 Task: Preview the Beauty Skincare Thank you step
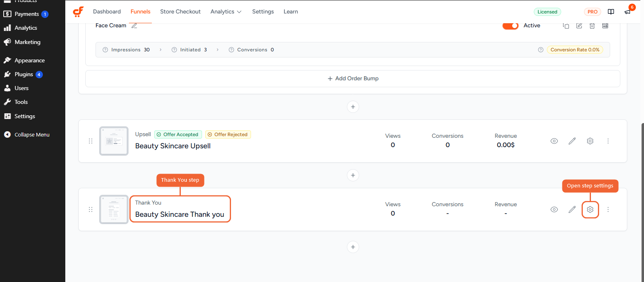[554, 209]
